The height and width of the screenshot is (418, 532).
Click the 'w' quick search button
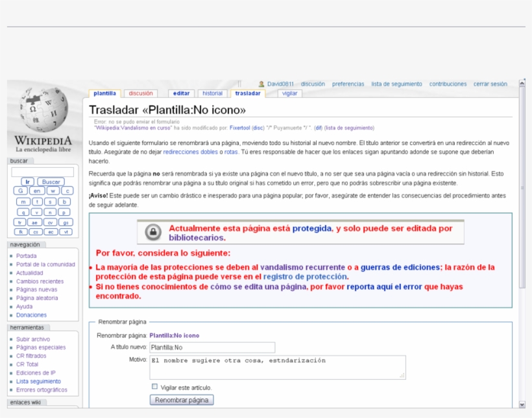[53, 191]
